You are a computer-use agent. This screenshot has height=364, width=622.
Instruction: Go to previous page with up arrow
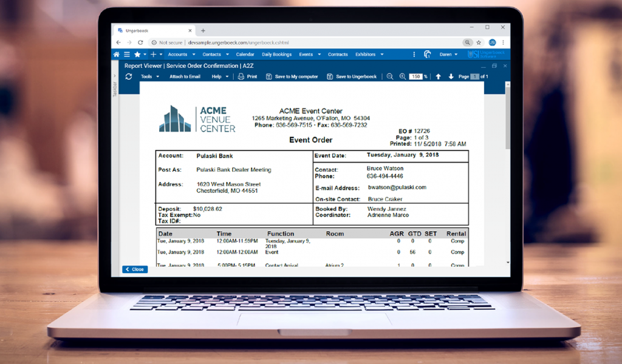(x=439, y=76)
